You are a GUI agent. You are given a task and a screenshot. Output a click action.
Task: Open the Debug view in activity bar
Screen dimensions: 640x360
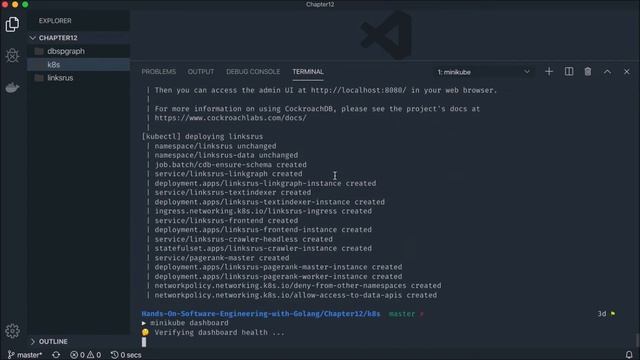pyautogui.click(x=12, y=55)
